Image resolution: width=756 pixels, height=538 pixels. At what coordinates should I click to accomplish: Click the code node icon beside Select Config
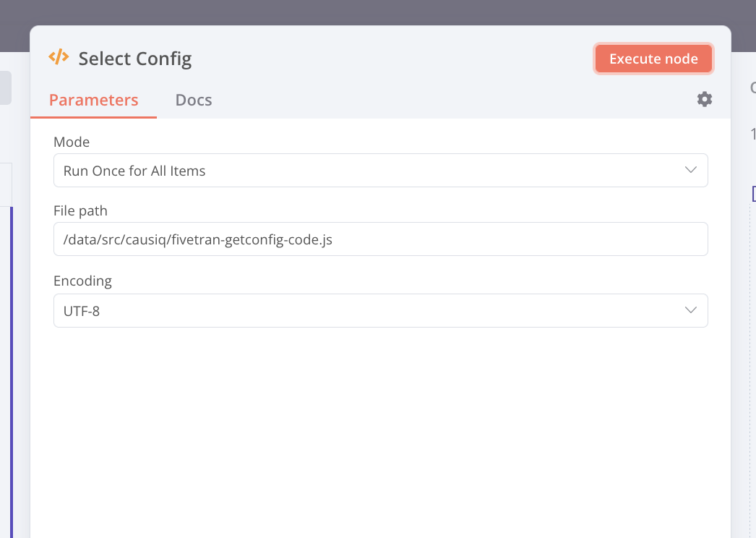[x=60, y=57]
